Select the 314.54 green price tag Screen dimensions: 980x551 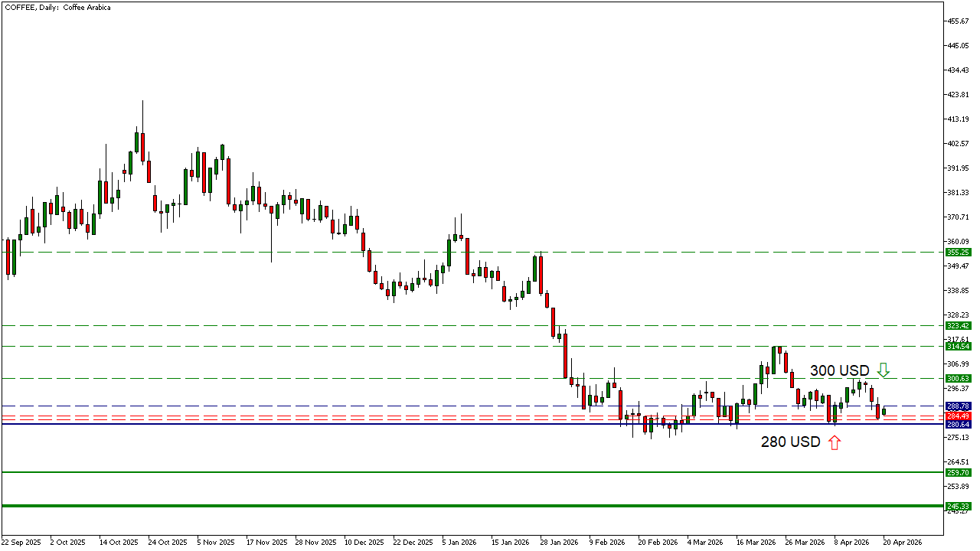coord(958,346)
